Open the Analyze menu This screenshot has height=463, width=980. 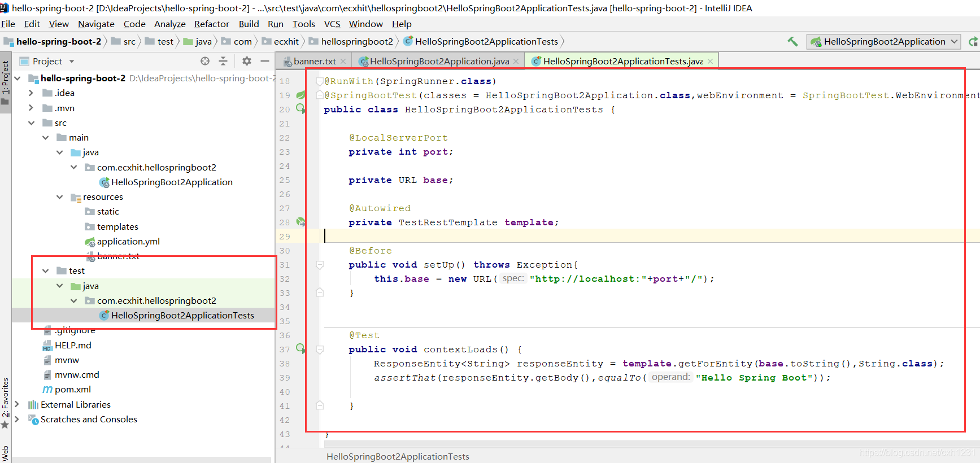pyautogui.click(x=169, y=24)
